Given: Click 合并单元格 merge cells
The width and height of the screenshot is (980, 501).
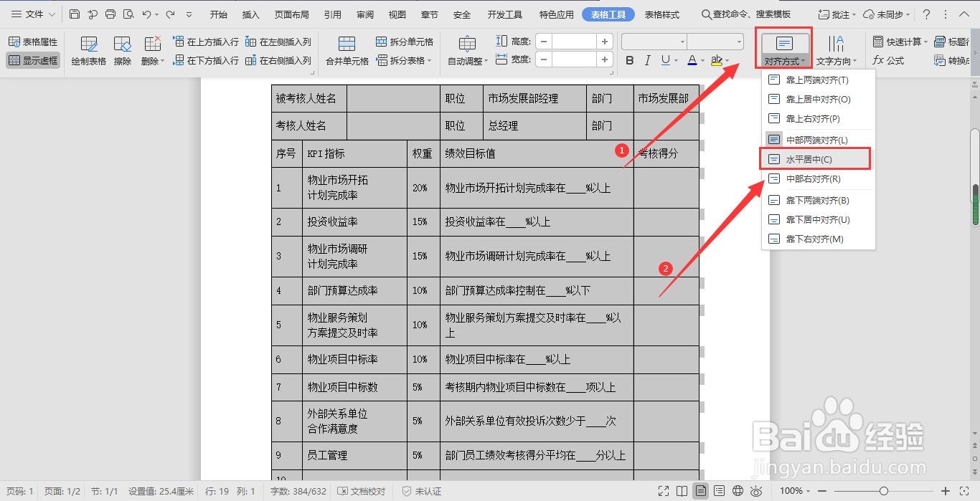Looking at the screenshot, I should [x=347, y=52].
